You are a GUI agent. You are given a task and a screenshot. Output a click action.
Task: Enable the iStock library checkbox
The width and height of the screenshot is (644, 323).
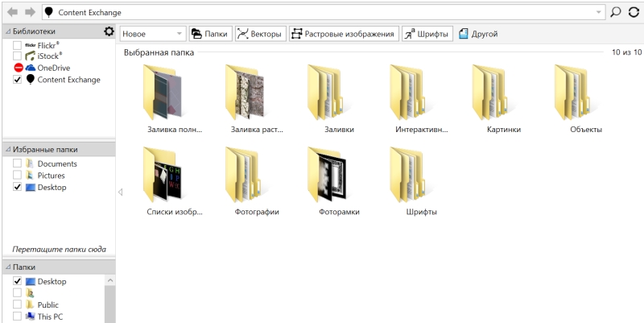[18, 57]
